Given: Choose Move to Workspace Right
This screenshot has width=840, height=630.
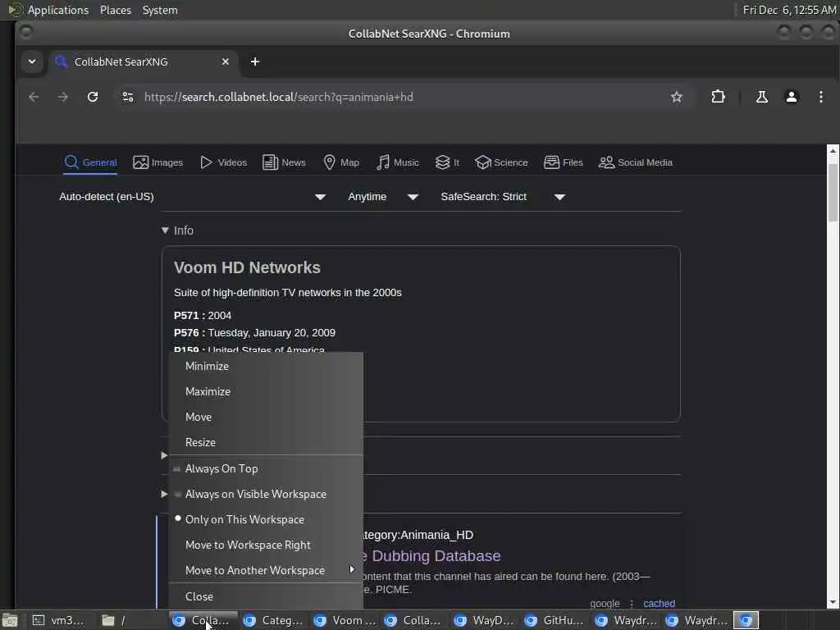Looking at the screenshot, I should (x=266, y=545).
